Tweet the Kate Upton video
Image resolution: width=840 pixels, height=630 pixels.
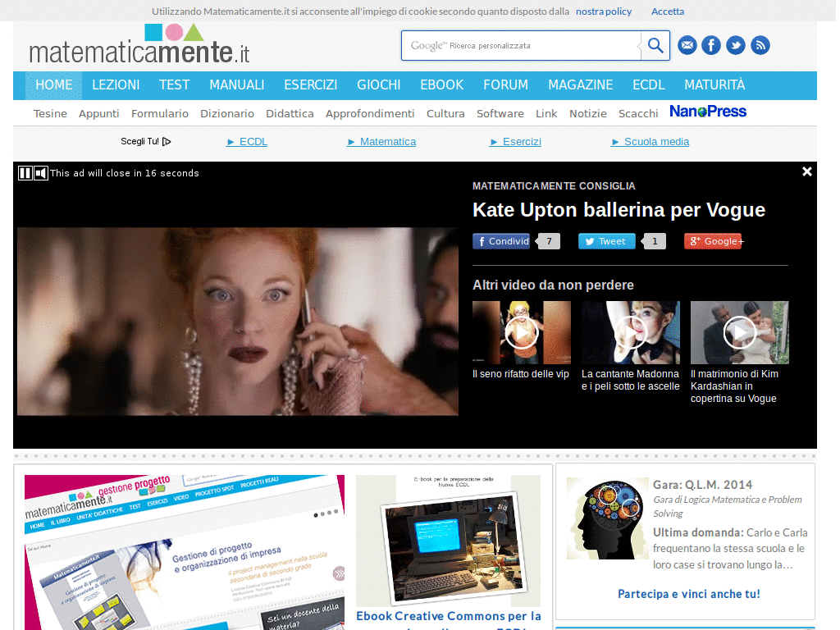(x=606, y=241)
